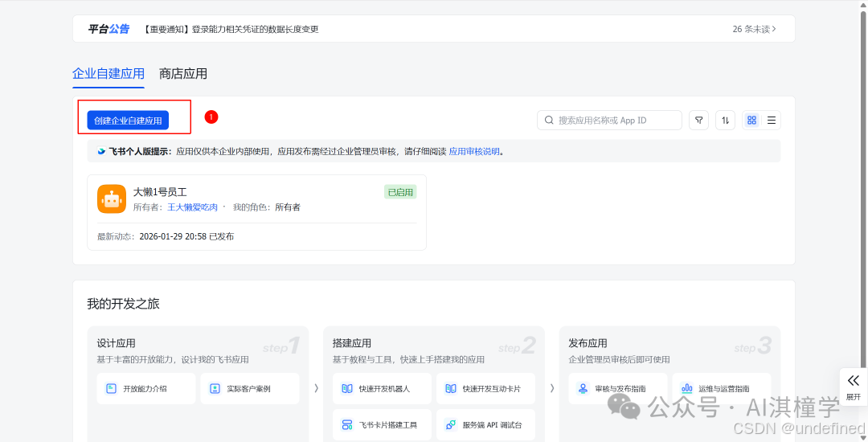
Task: Click the API debug icon beside 服务端 API 调试台
Action: [451, 425]
